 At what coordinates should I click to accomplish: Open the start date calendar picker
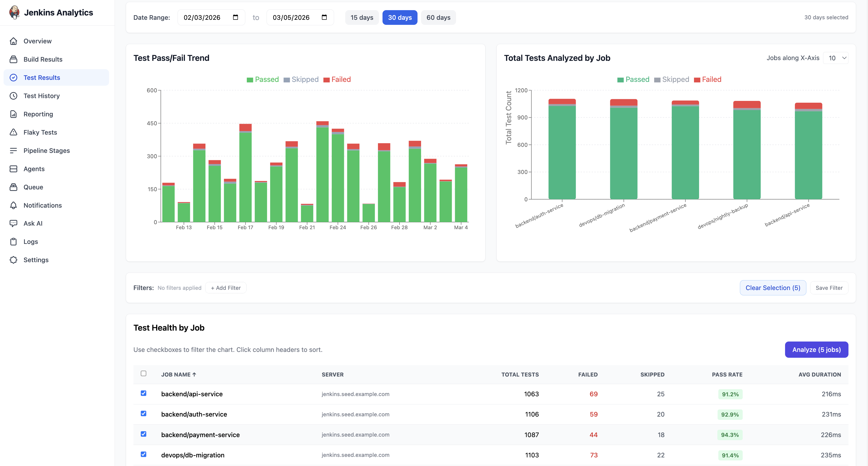(x=236, y=17)
